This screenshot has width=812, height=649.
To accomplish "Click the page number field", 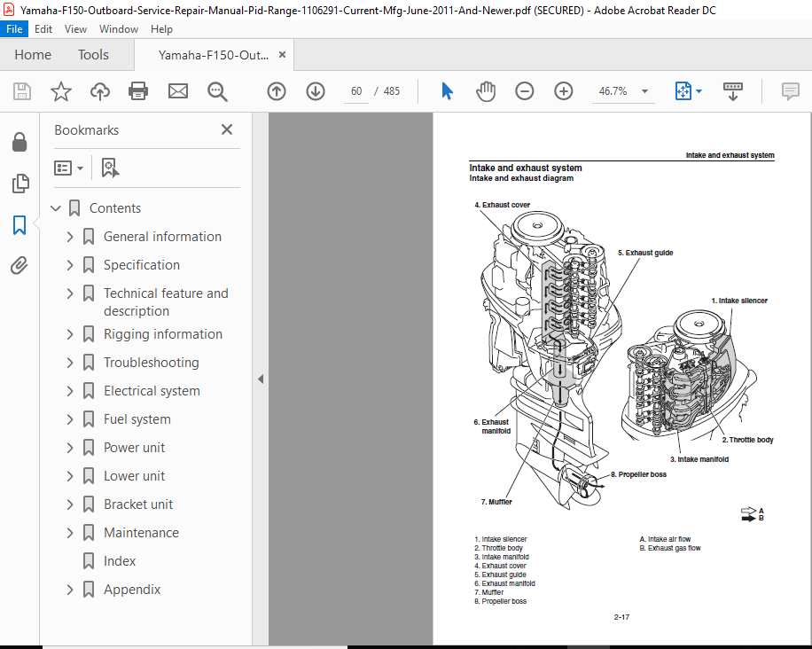I will [x=355, y=91].
